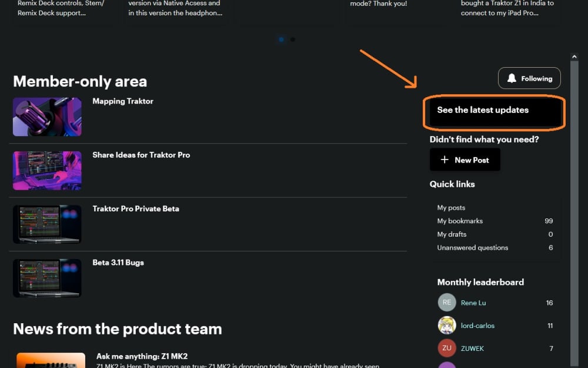Open Traktor Pro Private Beta category
This screenshot has width=588, height=368.
tap(136, 208)
